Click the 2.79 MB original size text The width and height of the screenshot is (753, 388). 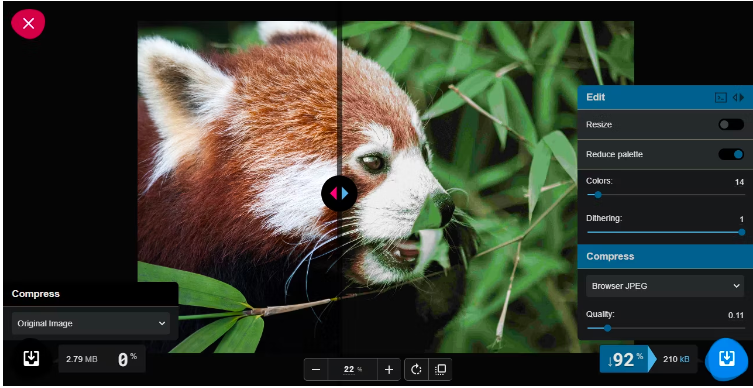(x=82, y=359)
